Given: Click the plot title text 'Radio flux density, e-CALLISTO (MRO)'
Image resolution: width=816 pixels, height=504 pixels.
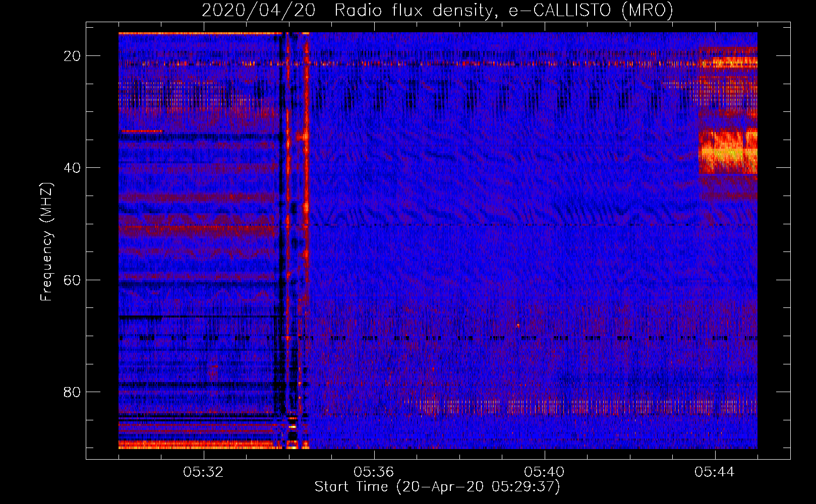Looking at the screenshot, I should tap(503, 10).
